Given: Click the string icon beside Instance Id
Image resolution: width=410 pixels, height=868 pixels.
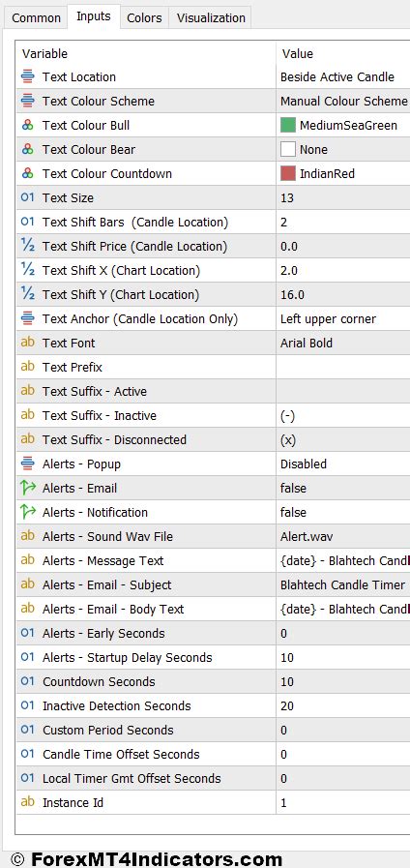Looking at the screenshot, I should click(x=28, y=802).
